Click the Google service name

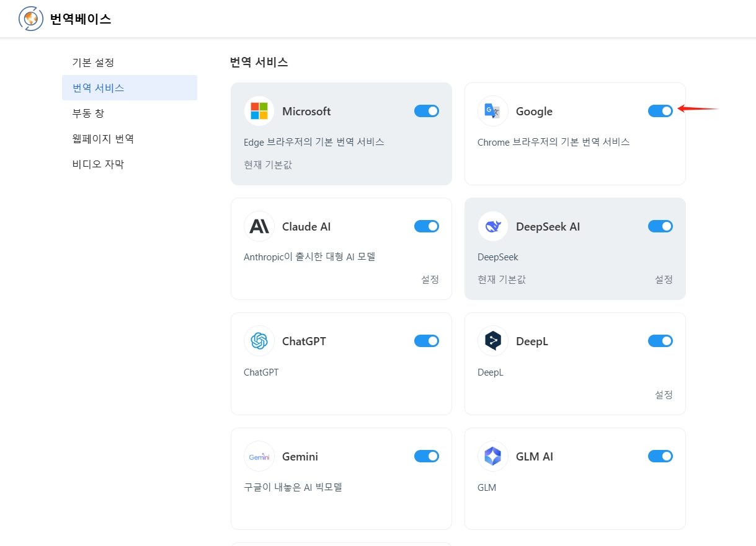point(534,112)
